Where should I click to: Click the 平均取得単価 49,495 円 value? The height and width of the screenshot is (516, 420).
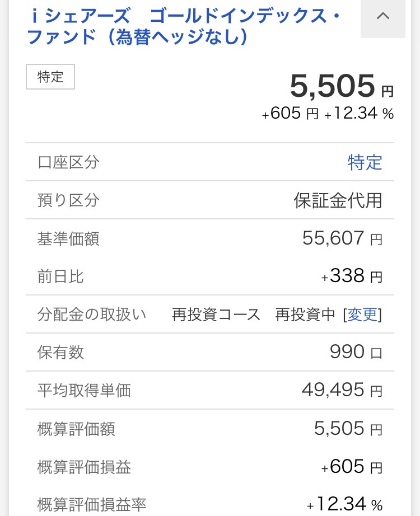(x=342, y=390)
